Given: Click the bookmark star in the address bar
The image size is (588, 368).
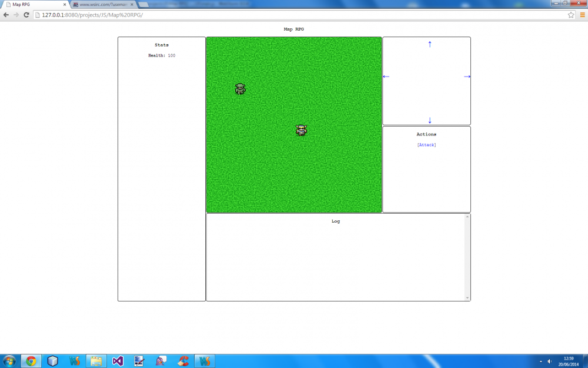Looking at the screenshot, I should 571,15.
